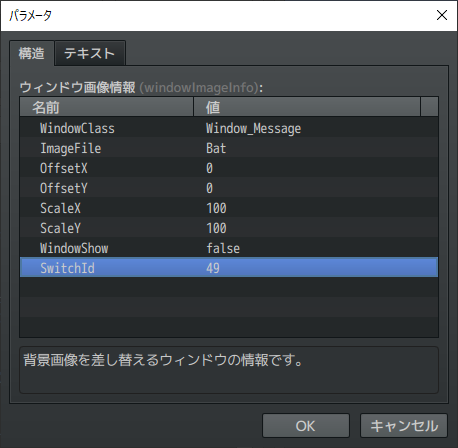Image resolution: width=458 pixels, height=448 pixels.
Task: Select the ScaleY row
Action: pyautogui.click(x=229, y=228)
